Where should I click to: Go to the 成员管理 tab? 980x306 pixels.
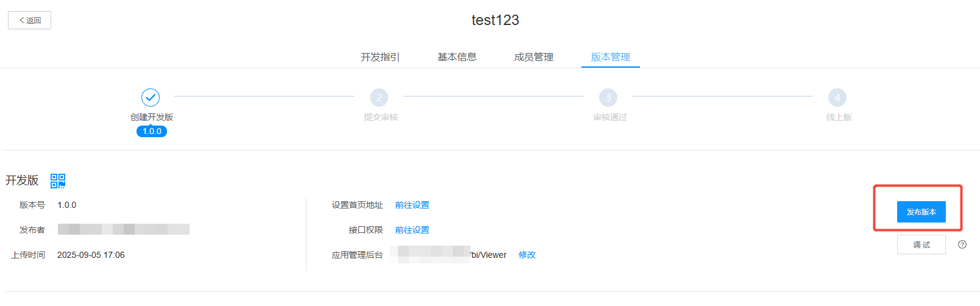[534, 57]
